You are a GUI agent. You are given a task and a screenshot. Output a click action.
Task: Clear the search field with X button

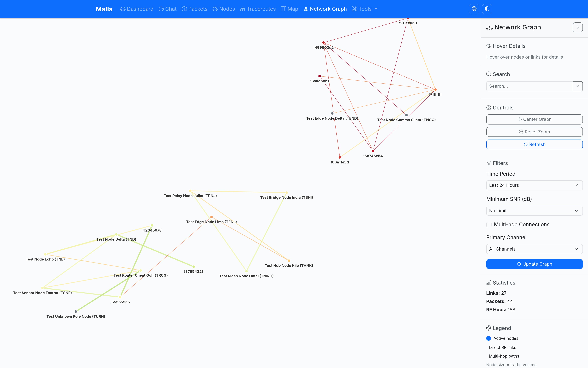click(x=578, y=86)
